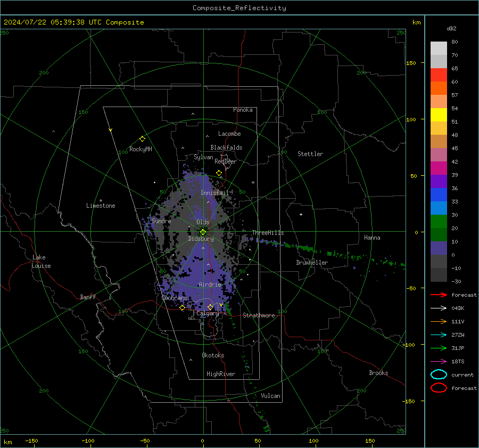The image size is (479, 448).
Task: Click the green 31JP arrow icon
Action: click(439, 348)
